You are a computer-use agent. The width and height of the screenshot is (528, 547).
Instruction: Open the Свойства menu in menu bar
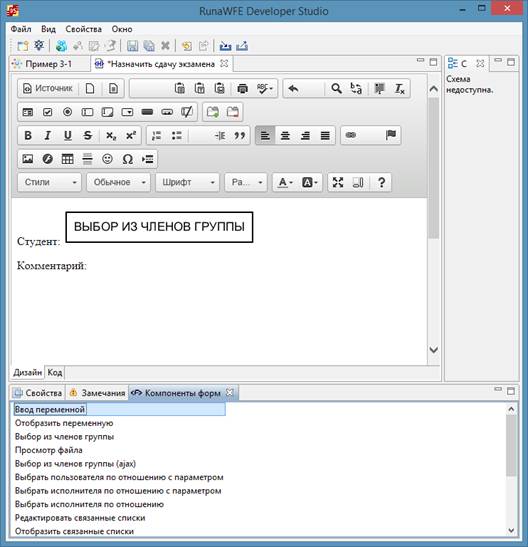[83, 29]
